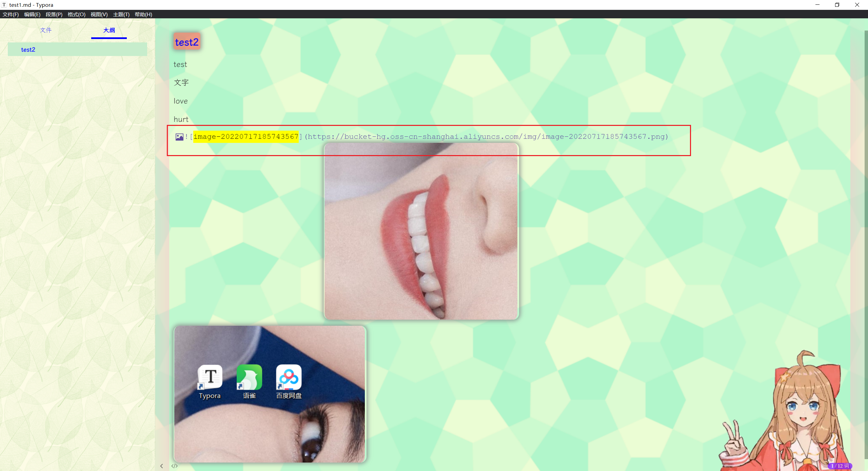This screenshot has height=471, width=868.
Task: Click the vertical scrollbar on the right
Action: pyautogui.click(x=866, y=244)
